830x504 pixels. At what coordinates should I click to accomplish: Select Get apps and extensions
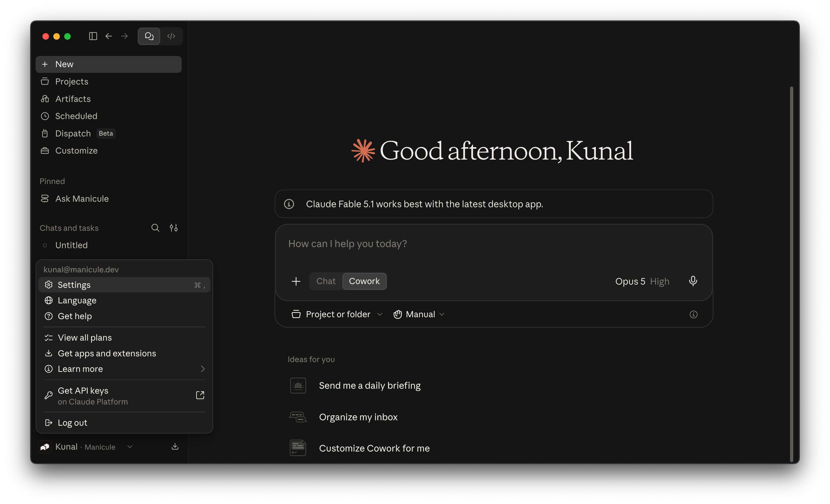[124, 353]
